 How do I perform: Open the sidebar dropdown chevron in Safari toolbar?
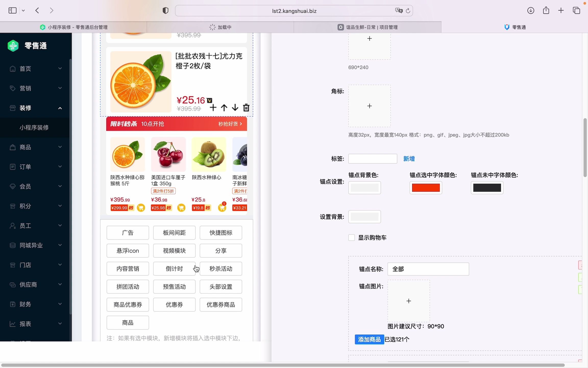pyautogui.click(x=23, y=11)
